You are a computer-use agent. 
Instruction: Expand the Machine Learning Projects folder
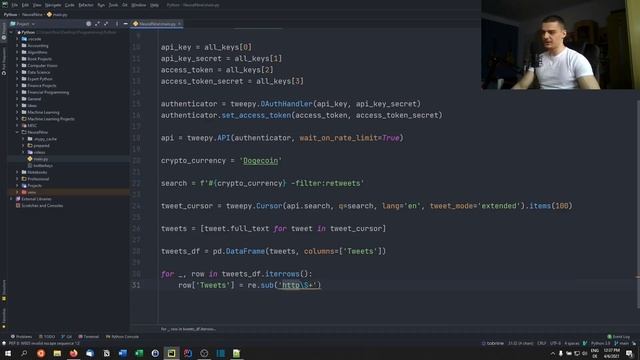[x=18, y=119]
